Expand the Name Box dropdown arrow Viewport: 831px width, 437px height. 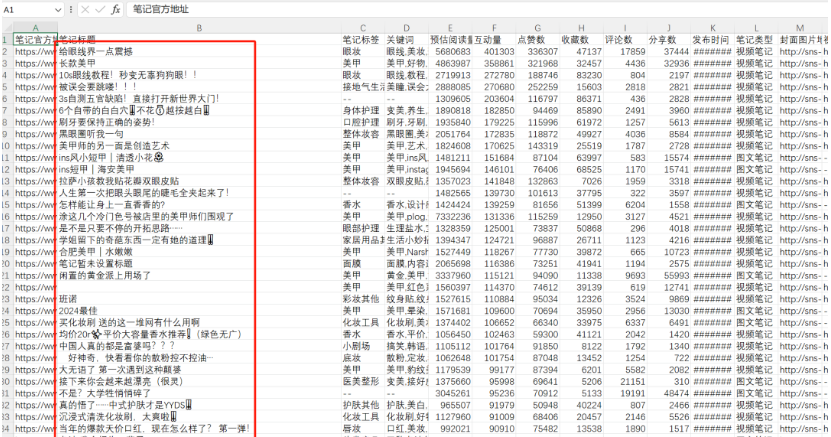pos(58,10)
